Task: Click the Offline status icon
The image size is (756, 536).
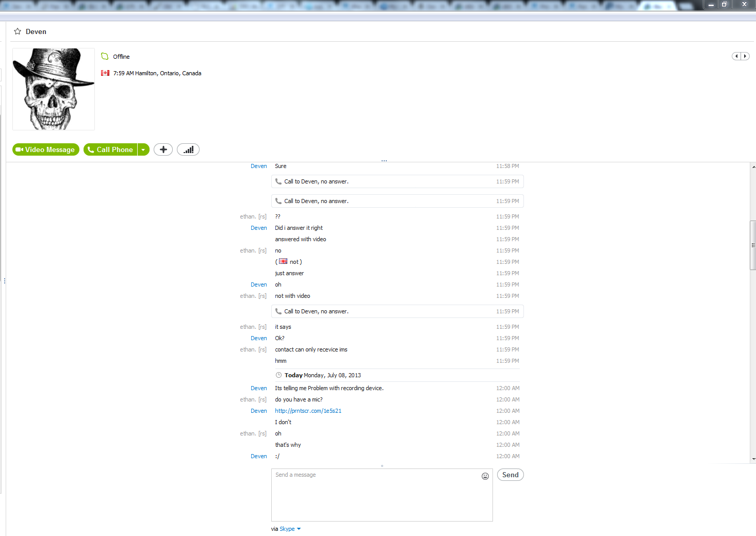Action: click(x=105, y=56)
